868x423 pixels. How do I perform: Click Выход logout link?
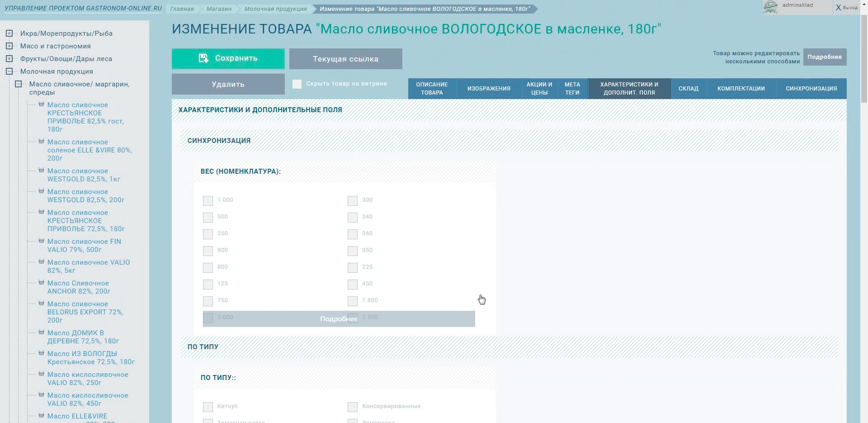(x=847, y=8)
